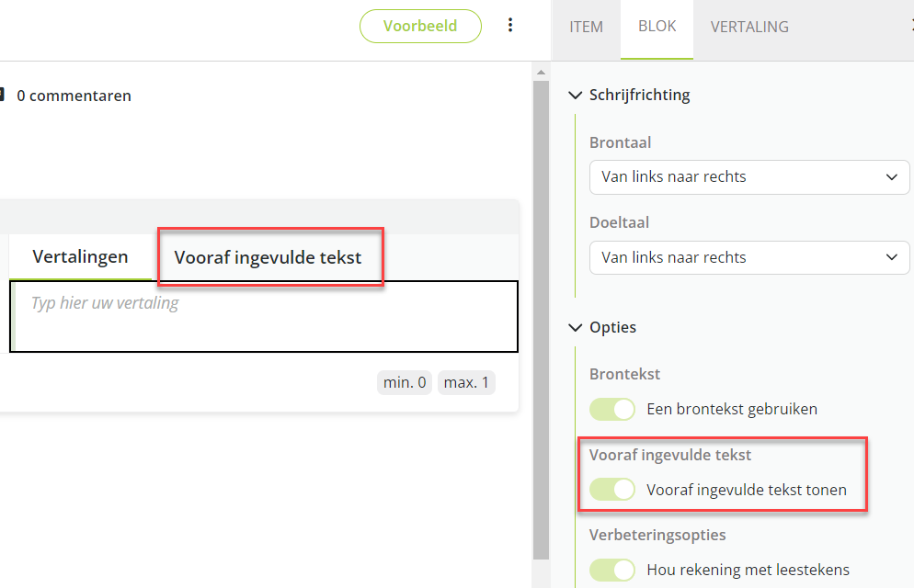Click the Voorbeeld preview button
Viewport: 914px width, 588px height.
(420, 26)
